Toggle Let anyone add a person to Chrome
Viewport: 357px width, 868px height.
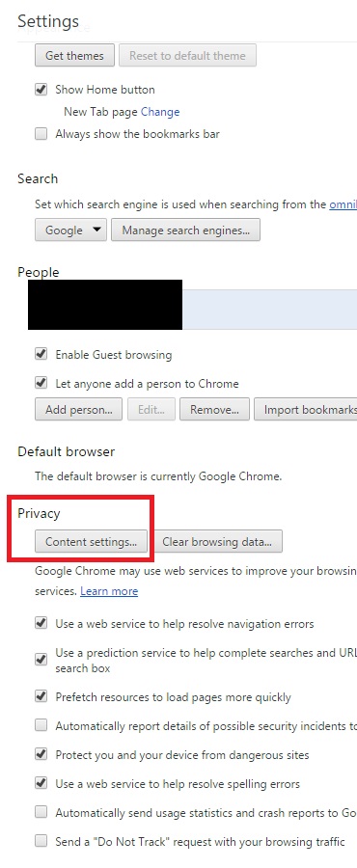pos(41,383)
